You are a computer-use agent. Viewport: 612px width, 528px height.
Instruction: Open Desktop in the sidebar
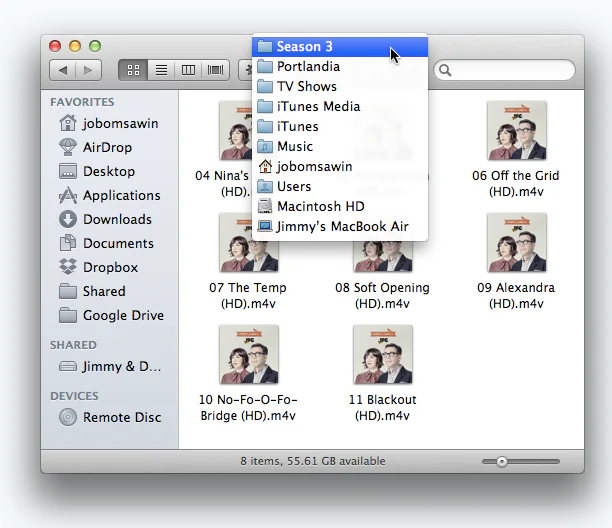coord(109,171)
